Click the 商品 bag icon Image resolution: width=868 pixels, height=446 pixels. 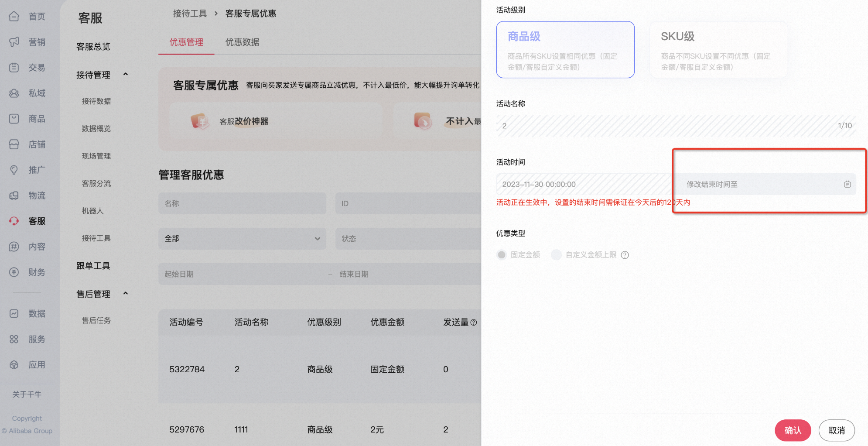[x=14, y=119]
